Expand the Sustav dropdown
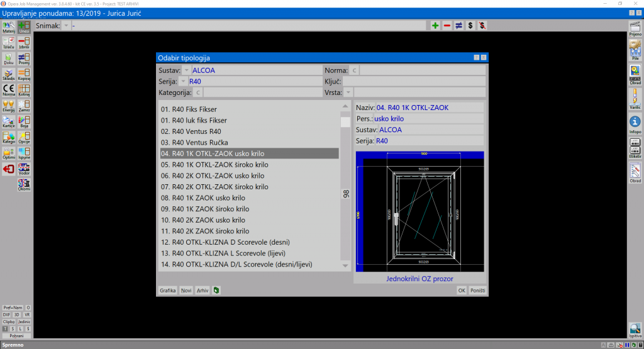Screen dimensions: 644x349 pyautogui.click(x=186, y=70)
